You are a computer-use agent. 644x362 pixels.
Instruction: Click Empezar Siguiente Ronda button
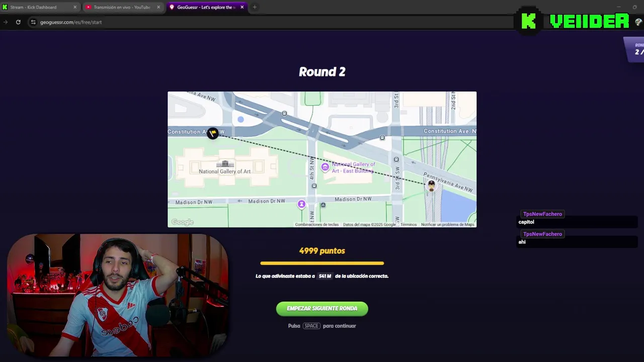click(322, 309)
